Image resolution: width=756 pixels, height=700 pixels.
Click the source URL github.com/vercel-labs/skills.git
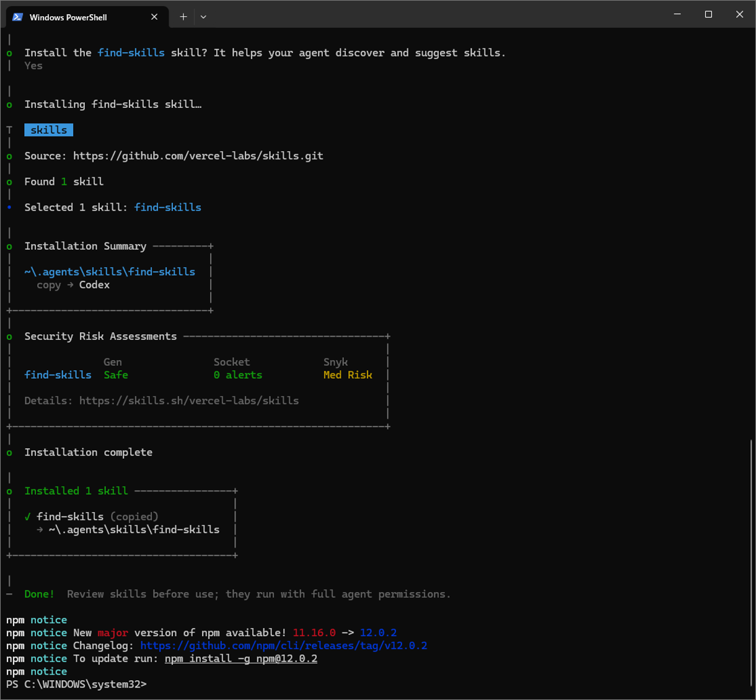[198, 156]
